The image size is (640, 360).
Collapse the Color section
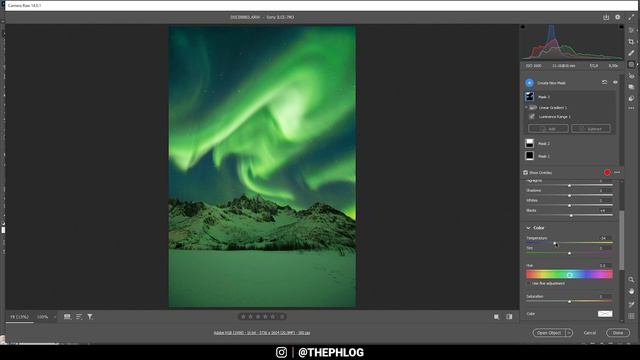point(528,228)
